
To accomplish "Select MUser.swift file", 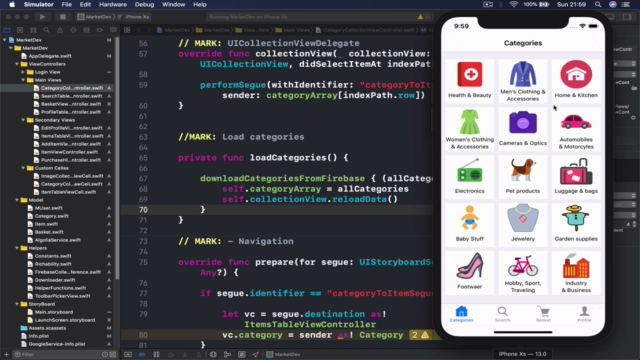I will point(49,208).
